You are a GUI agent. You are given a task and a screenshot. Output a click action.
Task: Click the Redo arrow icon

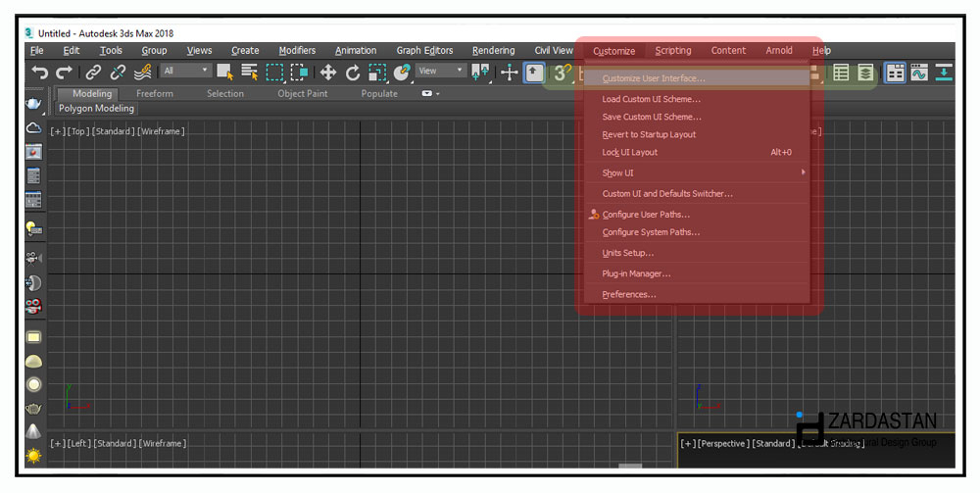click(x=65, y=72)
